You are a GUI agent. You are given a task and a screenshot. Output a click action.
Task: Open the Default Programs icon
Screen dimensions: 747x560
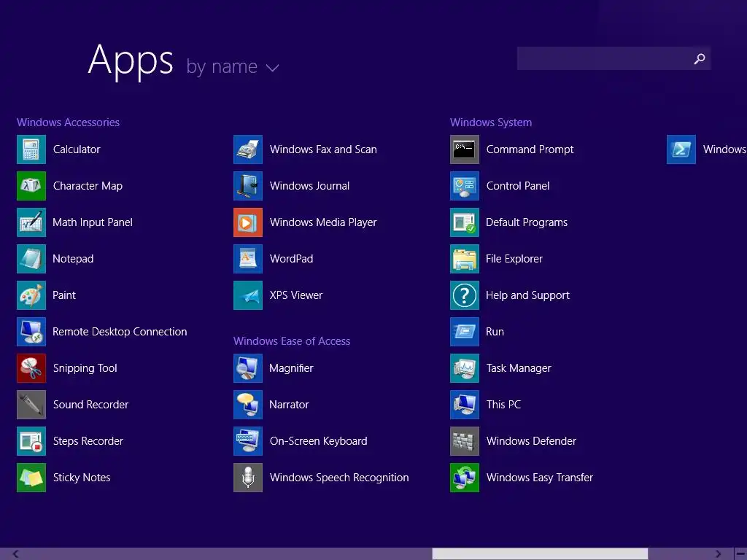(465, 222)
